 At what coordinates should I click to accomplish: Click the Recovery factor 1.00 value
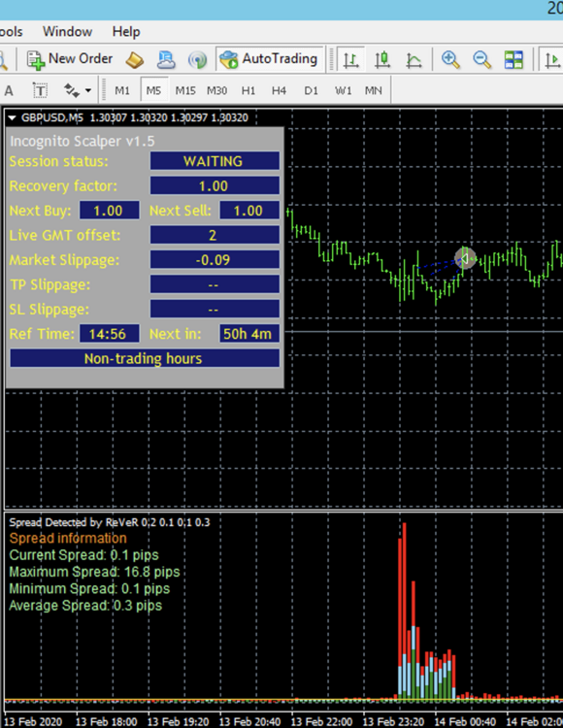[215, 185]
